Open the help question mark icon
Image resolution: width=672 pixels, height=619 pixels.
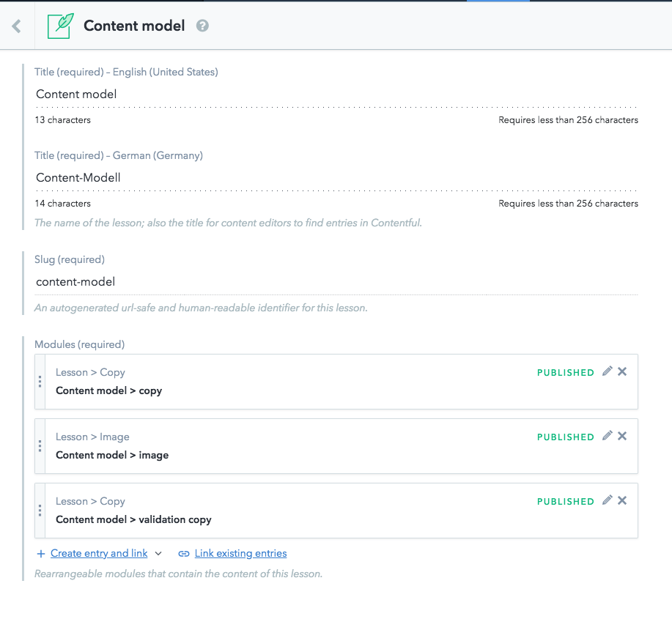coord(202,26)
